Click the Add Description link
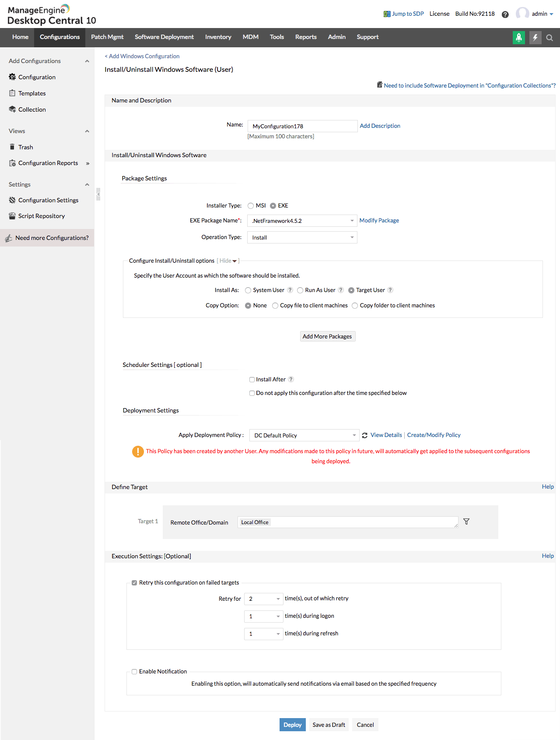560x740 pixels. point(380,126)
